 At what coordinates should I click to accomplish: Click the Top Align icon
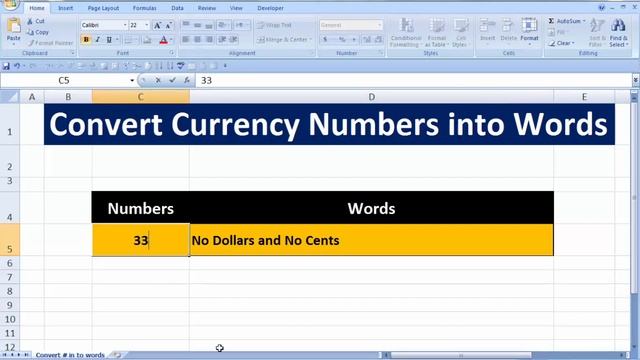[186, 25]
